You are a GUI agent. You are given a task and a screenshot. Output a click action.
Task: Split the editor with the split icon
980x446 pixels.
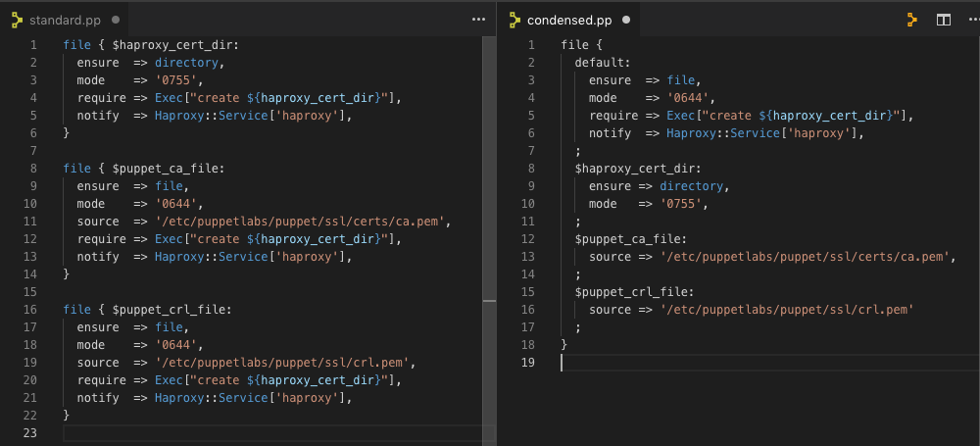(x=943, y=20)
